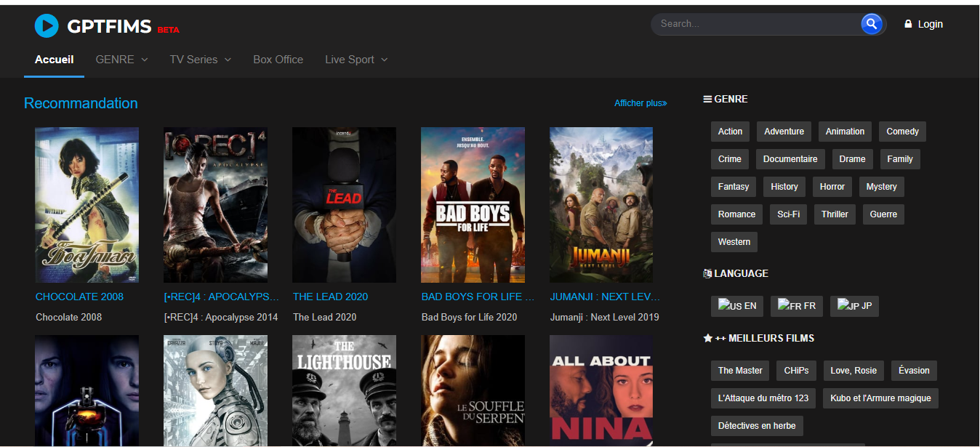Click the [•REC]4 : APOCALYPS… title link
This screenshot has width=980, height=447.
222,297
